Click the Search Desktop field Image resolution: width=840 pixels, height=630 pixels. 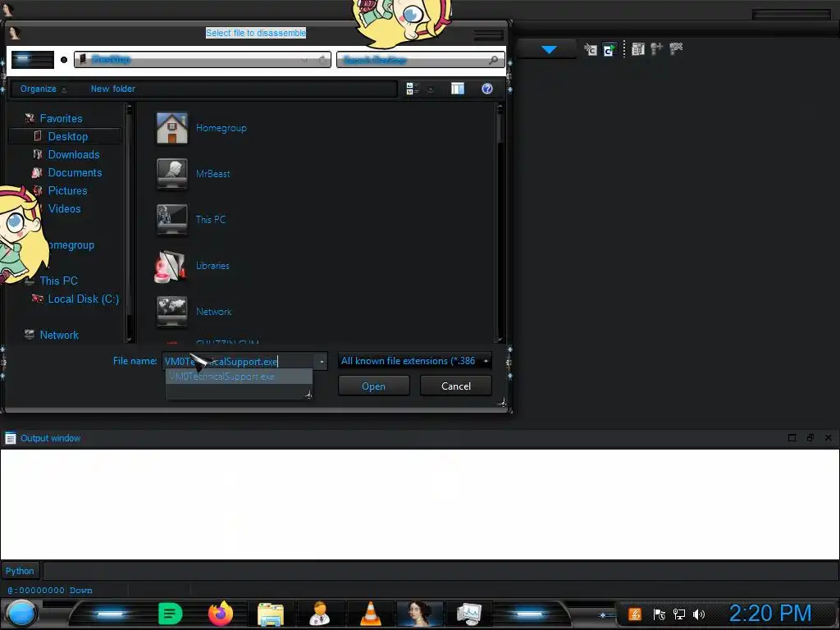click(413, 60)
